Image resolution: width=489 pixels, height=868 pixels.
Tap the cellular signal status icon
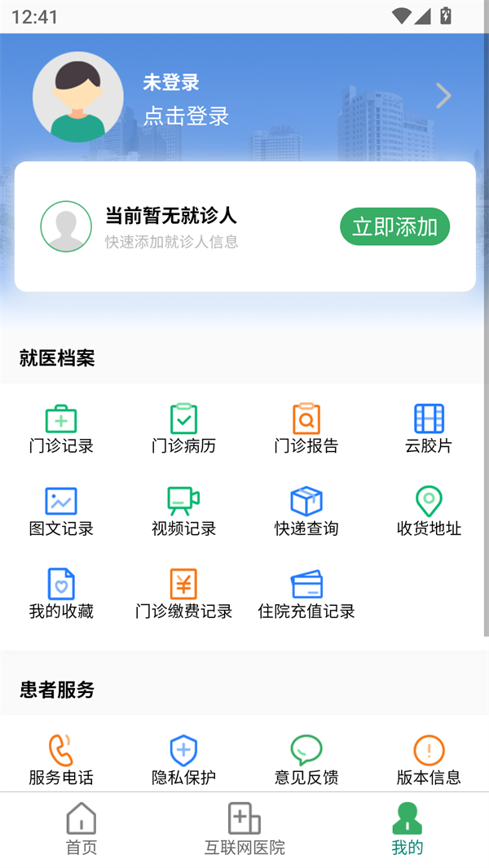pyautogui.click(x=422, y=16)
